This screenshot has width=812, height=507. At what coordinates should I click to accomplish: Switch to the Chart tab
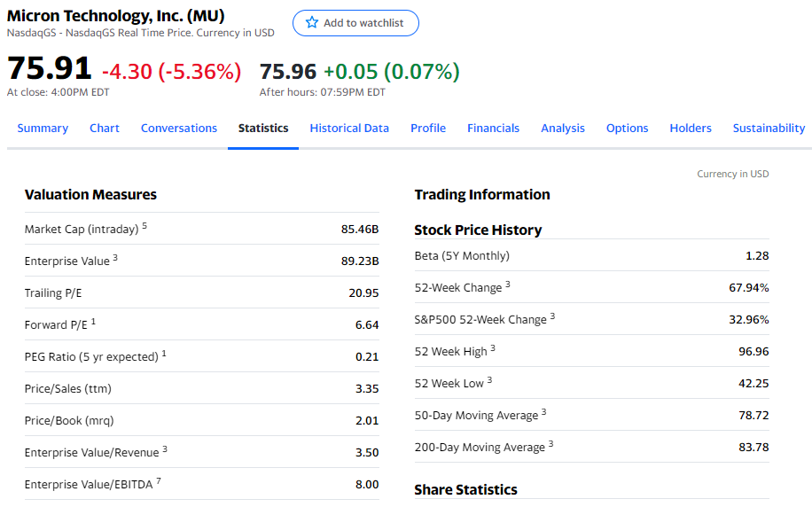coord(104,128)
